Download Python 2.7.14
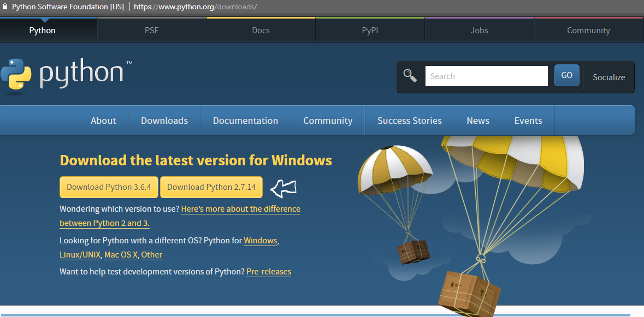Image resolution: width=644 pixels, height=317 pixels. coord(211,187)
